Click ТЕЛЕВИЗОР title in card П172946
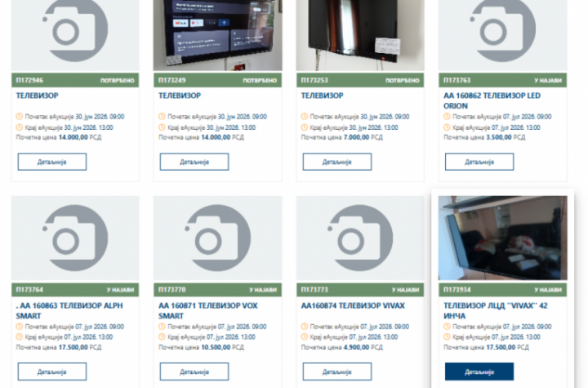Viewport: 588px width, 388px height. pos(37,96)
